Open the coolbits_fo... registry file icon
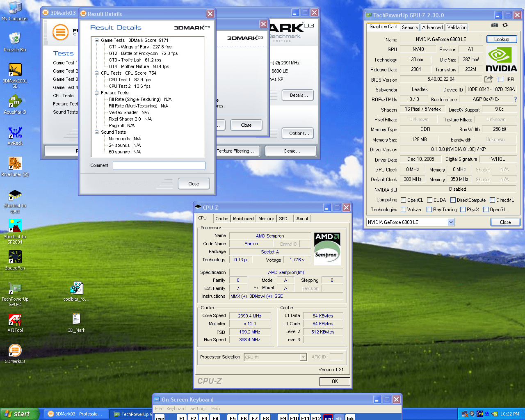 (x=76, y=291)
